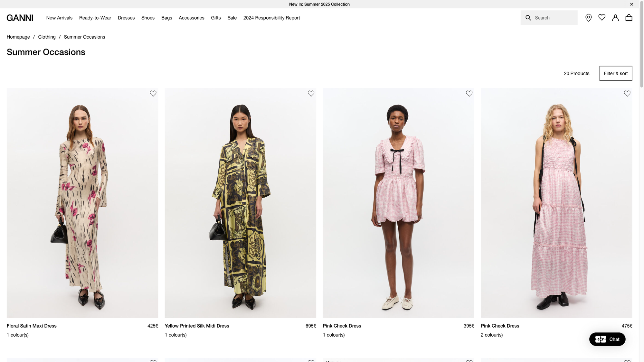The width and height of the screenshot is (644, 362).
Task: Click the 2 colour(s) label
Action: (492, 335)
